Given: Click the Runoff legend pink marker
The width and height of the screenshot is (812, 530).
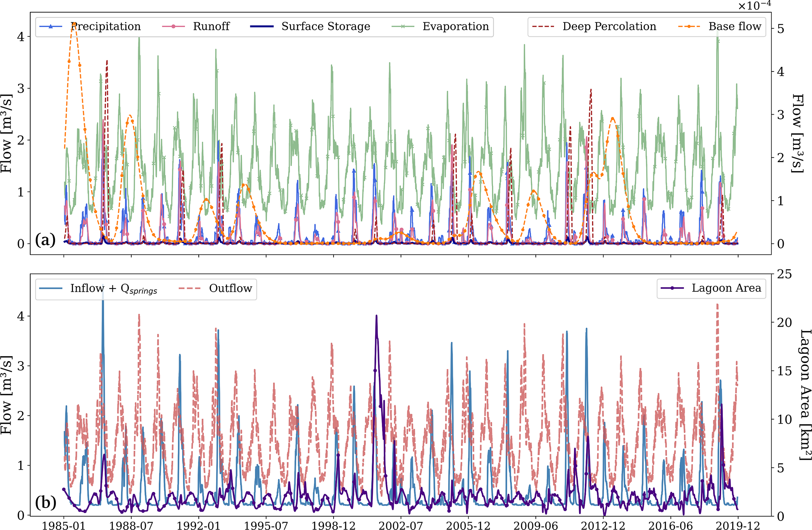Looking at the screenshot, I should point(173,26).
